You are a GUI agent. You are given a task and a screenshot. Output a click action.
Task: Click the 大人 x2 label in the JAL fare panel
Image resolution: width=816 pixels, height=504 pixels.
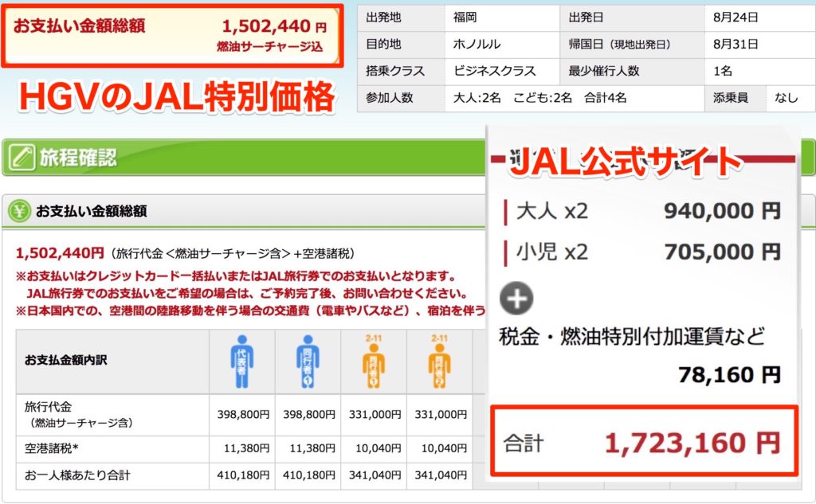pos(552,211)
